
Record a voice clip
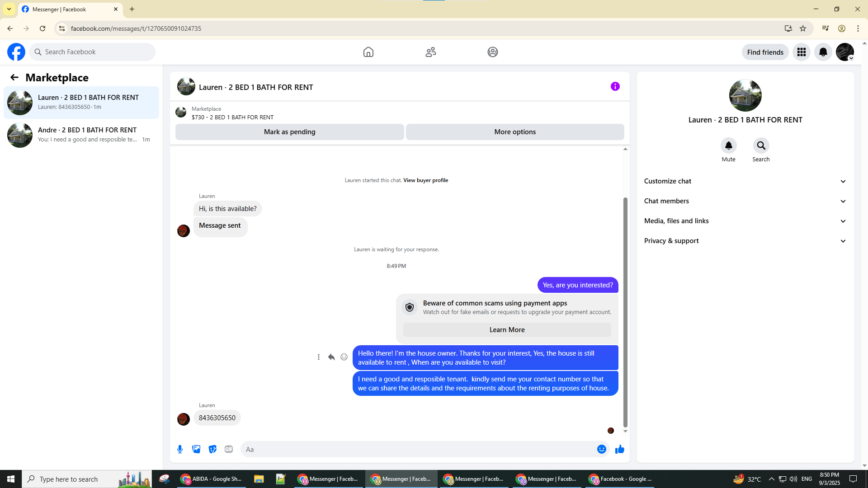[180, 449]
